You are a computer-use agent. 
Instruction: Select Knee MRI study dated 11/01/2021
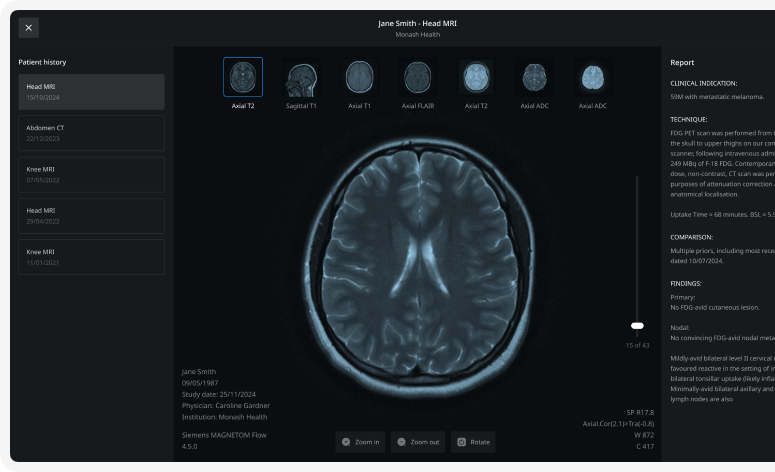coord(91,257)
